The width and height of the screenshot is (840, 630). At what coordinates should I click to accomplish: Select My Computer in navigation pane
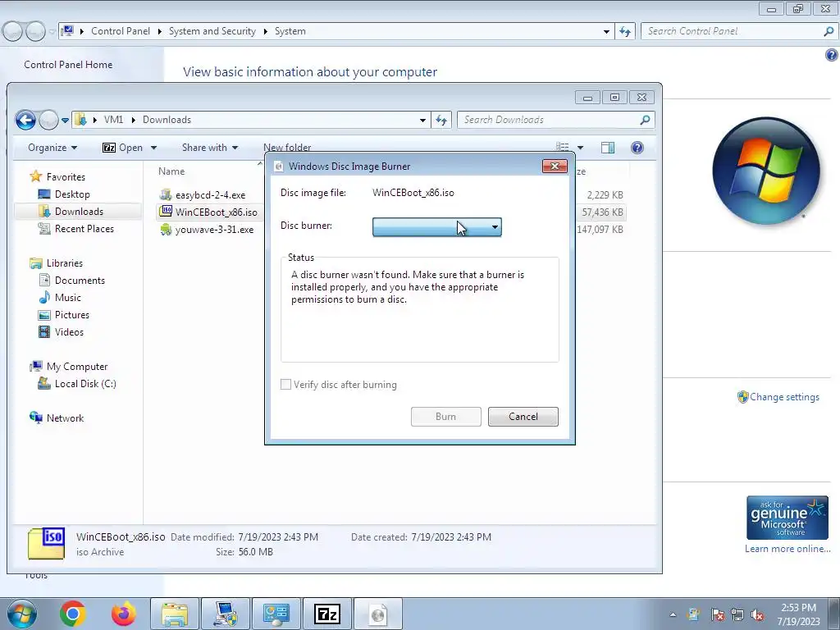click(x=76, y=367)
